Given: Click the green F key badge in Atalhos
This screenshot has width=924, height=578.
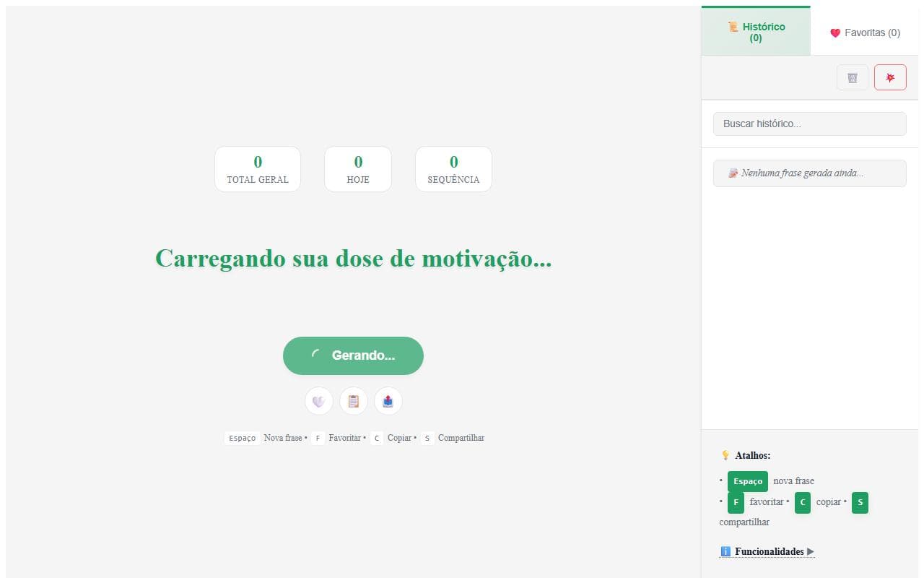Looking at the screenshot, I should (x=736, y=502).
